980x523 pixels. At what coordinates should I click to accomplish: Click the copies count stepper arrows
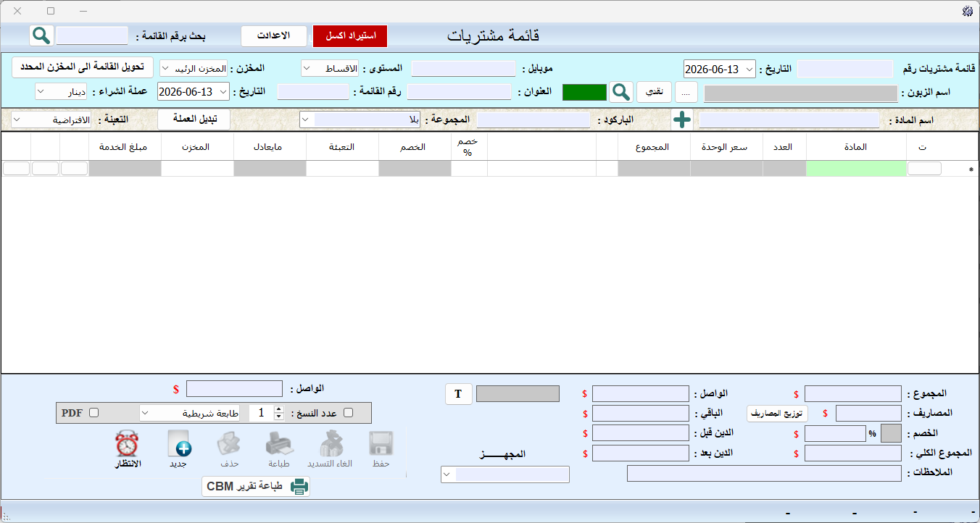click(278, 413)
